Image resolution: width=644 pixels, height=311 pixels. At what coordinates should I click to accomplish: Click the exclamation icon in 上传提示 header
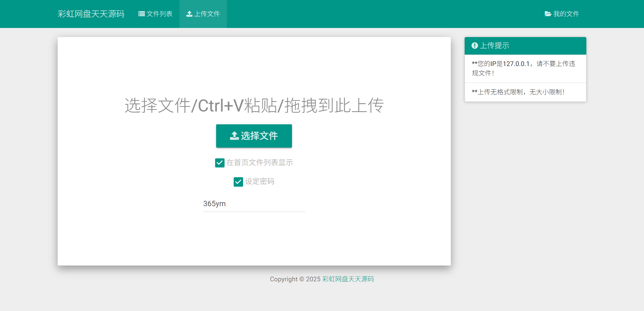(475, 45)
